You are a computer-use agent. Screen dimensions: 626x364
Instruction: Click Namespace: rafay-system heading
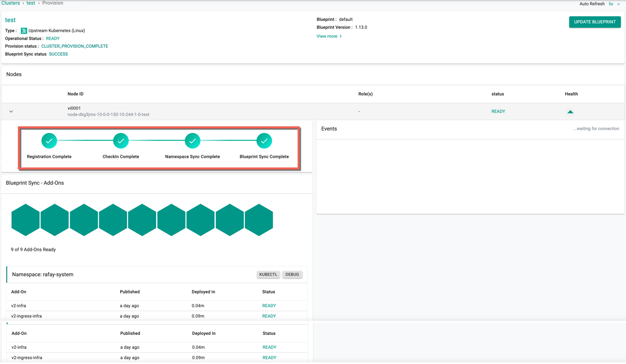click(x=43, y=275)
